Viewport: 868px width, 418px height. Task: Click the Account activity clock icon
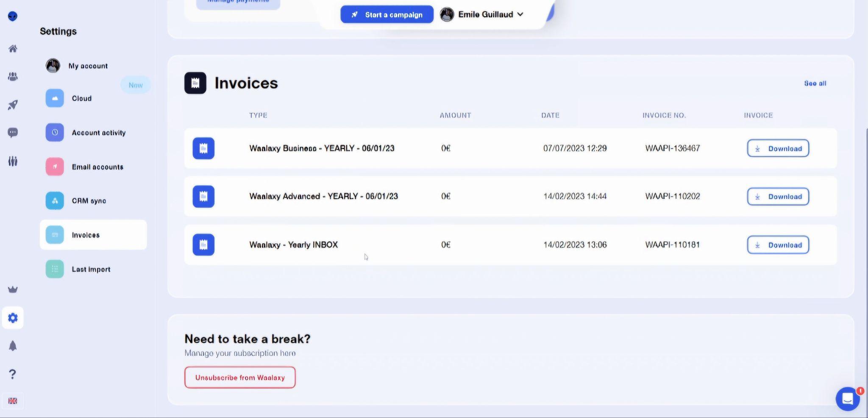point(55,132)
